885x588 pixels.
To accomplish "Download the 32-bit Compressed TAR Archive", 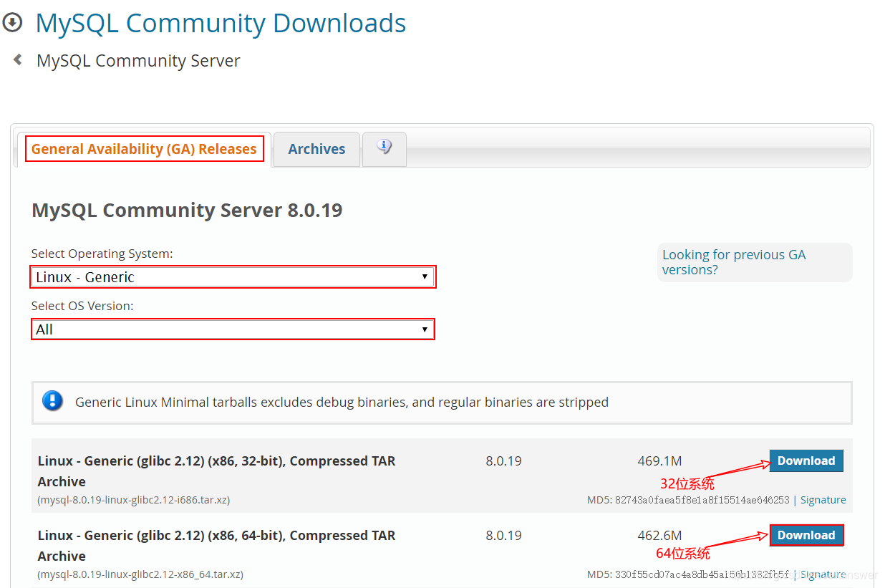I will click(806, 461).
